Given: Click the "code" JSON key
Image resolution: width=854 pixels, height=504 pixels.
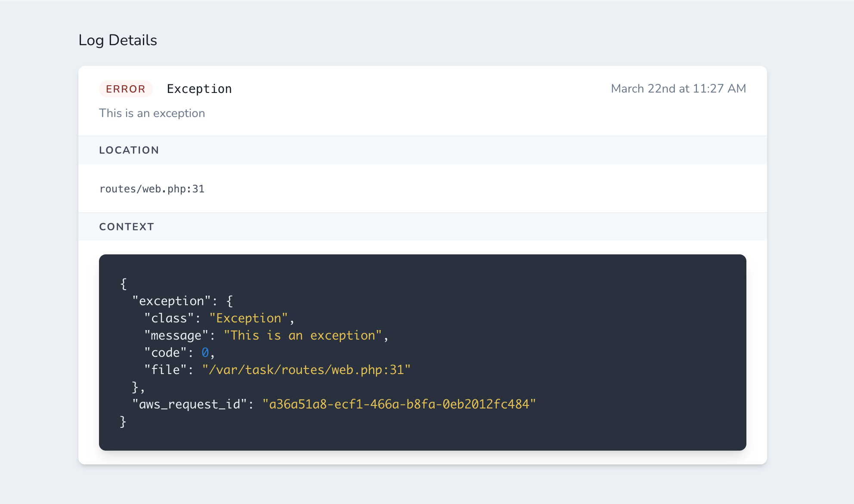Looking at the screenshot, I should pyautogui.click(x=165, y=352).
